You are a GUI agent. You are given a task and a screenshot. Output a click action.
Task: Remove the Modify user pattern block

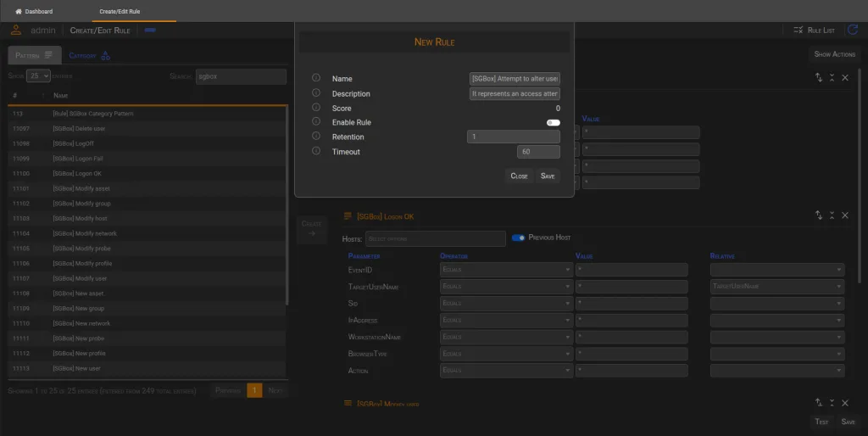845,403
